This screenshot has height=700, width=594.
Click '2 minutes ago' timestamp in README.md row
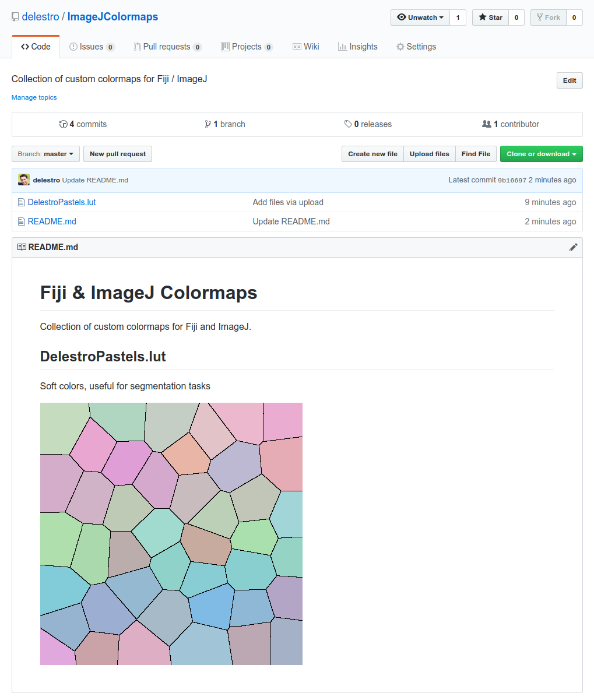tap(550, 221)
